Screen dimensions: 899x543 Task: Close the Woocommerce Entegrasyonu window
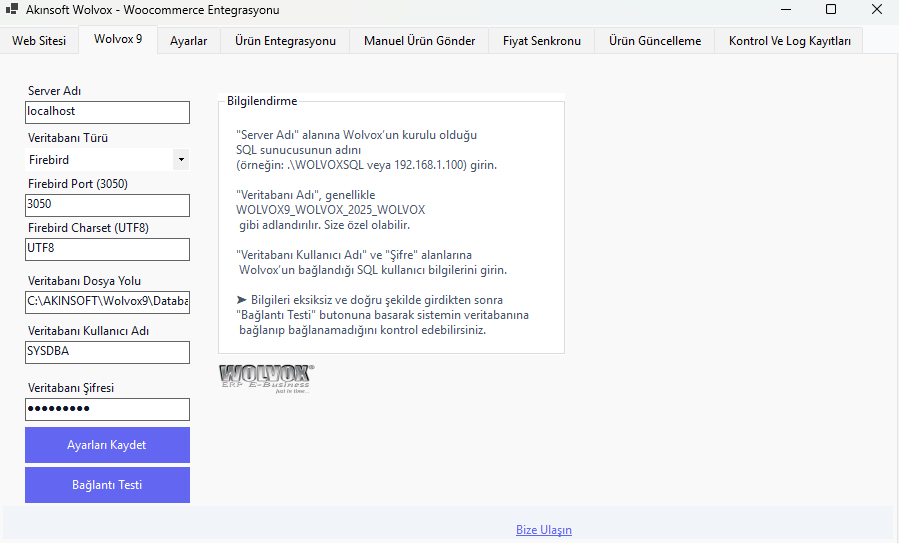[877, 9]
